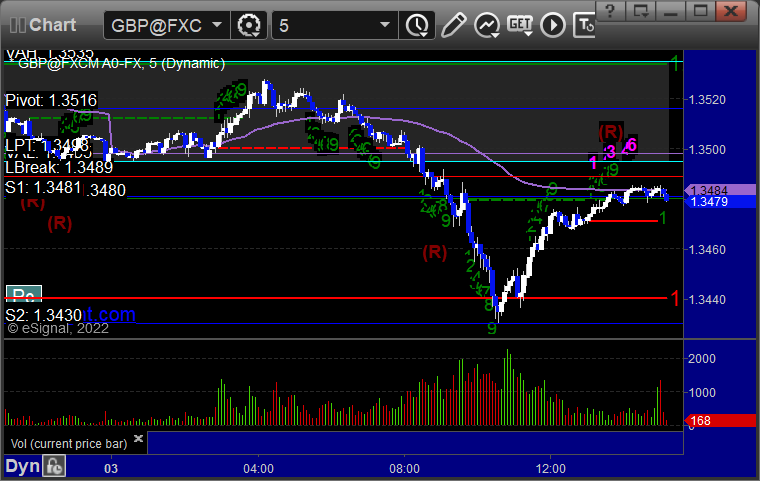This screenshot has height=481, width=760.
Task: Click the LPT: 1.3498 label
Action: pos(47,145)
